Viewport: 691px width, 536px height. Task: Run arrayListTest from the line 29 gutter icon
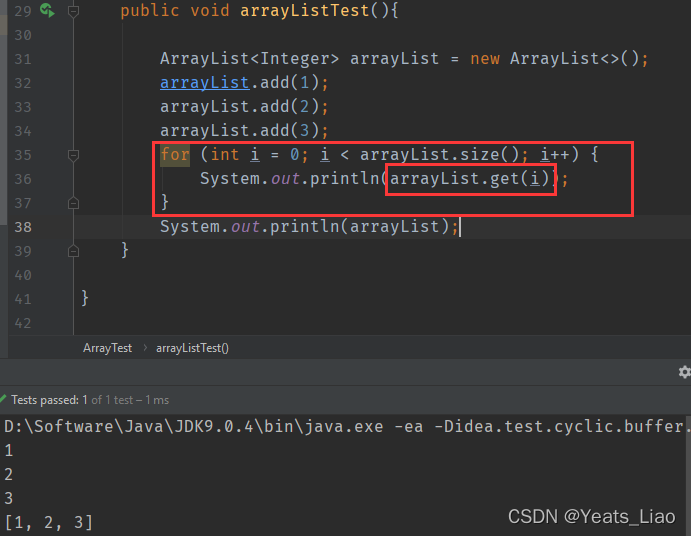(x=47, y=10)
